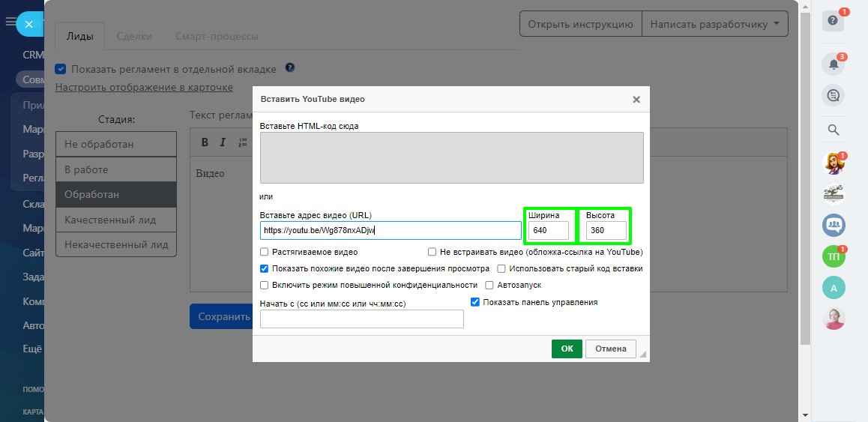Screen dimensions: 868x422
Task: Click the Bold formatting icon in editor
Action: pos(205,142)
